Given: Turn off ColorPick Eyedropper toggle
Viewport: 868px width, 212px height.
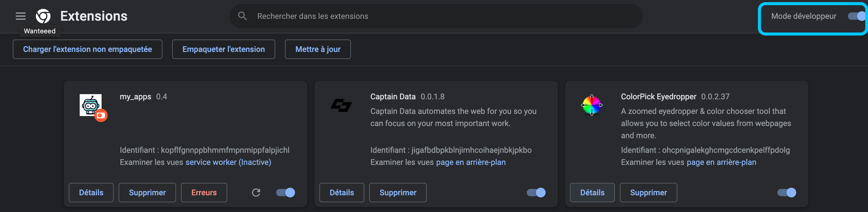Looking at the screenshot, I should coord(786,193).
